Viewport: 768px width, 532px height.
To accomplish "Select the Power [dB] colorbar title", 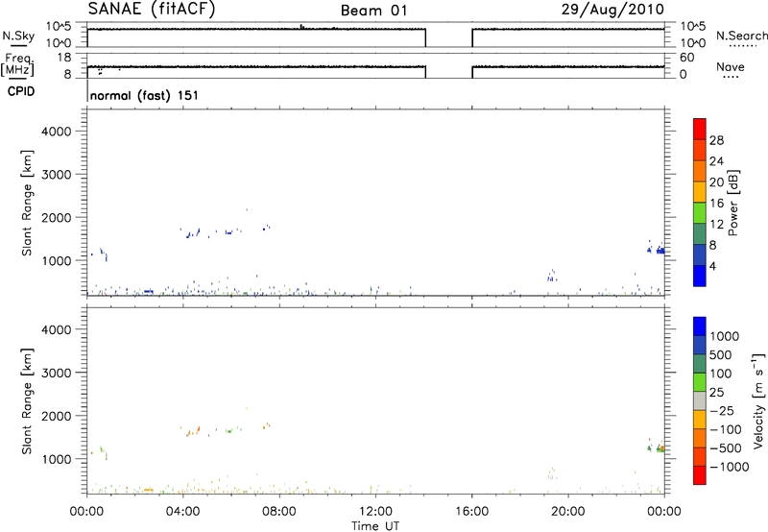I will pos(732,203).
